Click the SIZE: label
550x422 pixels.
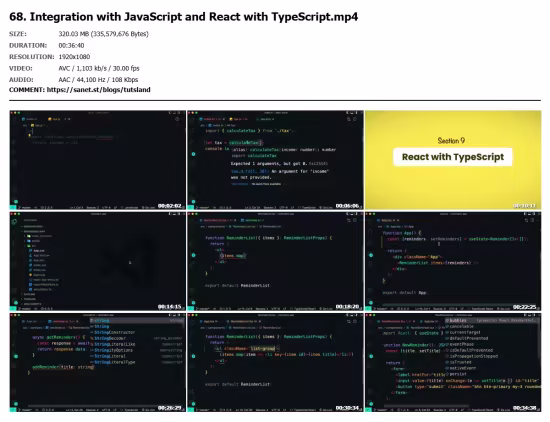(18, 34)
